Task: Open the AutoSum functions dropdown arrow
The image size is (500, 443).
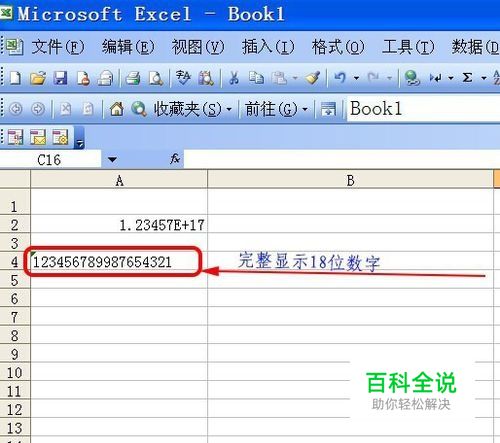Action: coord(484,79)
